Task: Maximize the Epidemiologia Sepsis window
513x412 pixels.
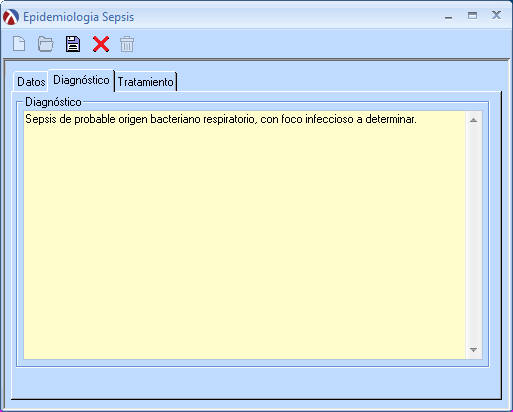Action: (x=472, y=15)
